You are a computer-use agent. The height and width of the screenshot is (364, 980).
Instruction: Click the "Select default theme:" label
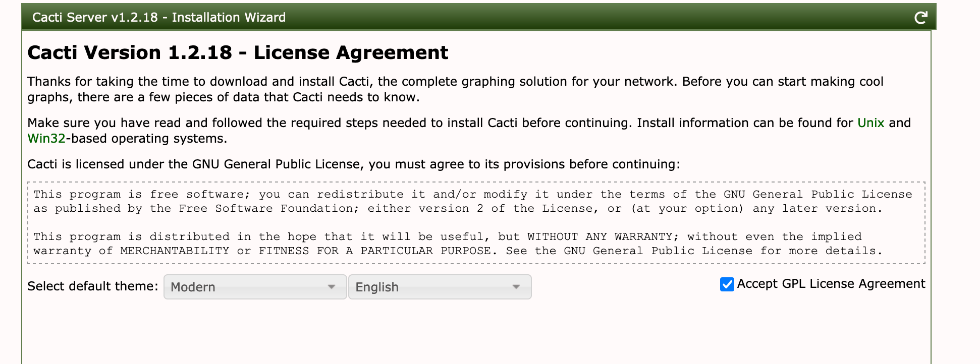point(93,286)
